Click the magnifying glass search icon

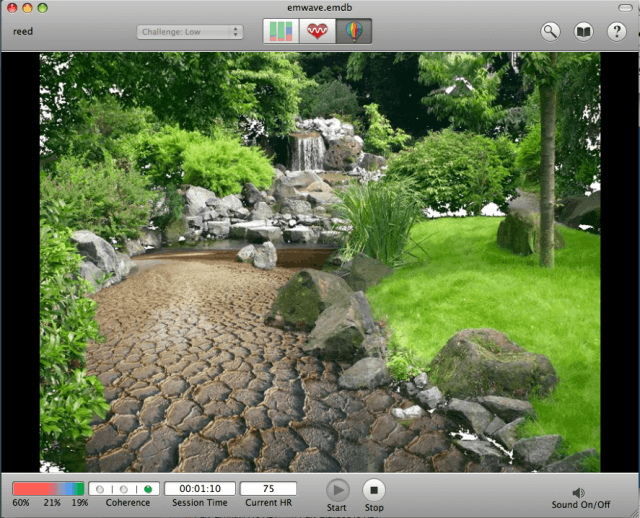coord(551,31)
